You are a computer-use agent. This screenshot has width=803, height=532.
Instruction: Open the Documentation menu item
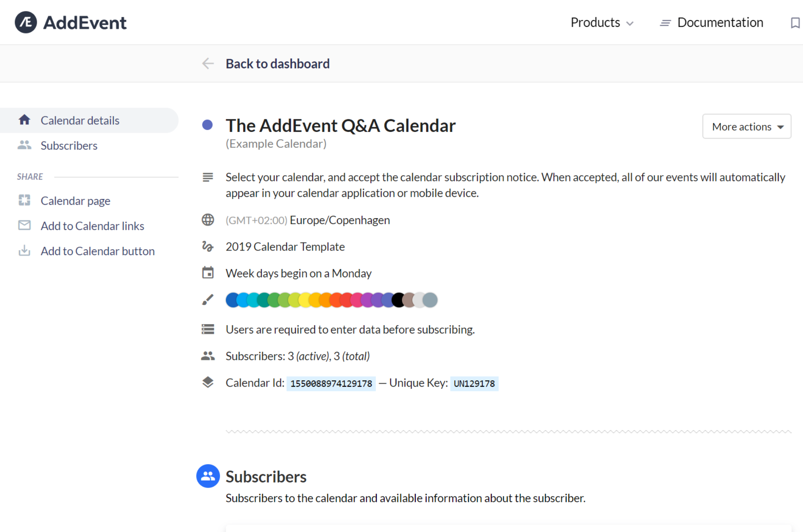point(720,23)
